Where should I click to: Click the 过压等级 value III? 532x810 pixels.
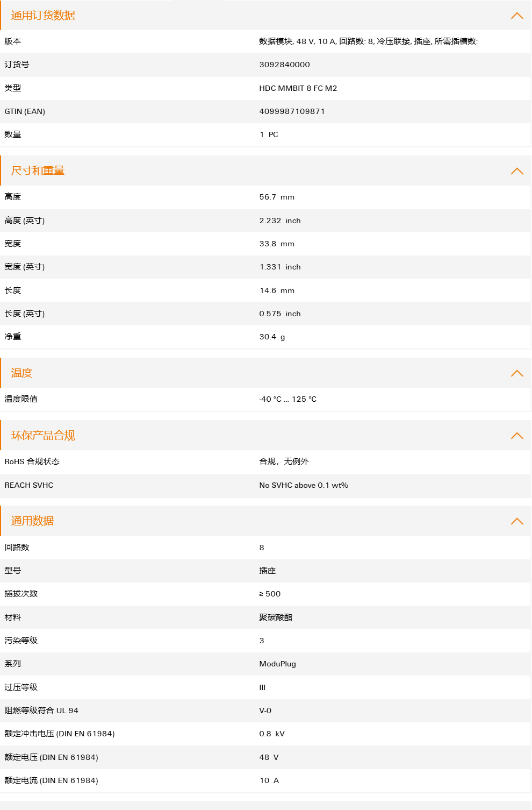tap(262, 687)
